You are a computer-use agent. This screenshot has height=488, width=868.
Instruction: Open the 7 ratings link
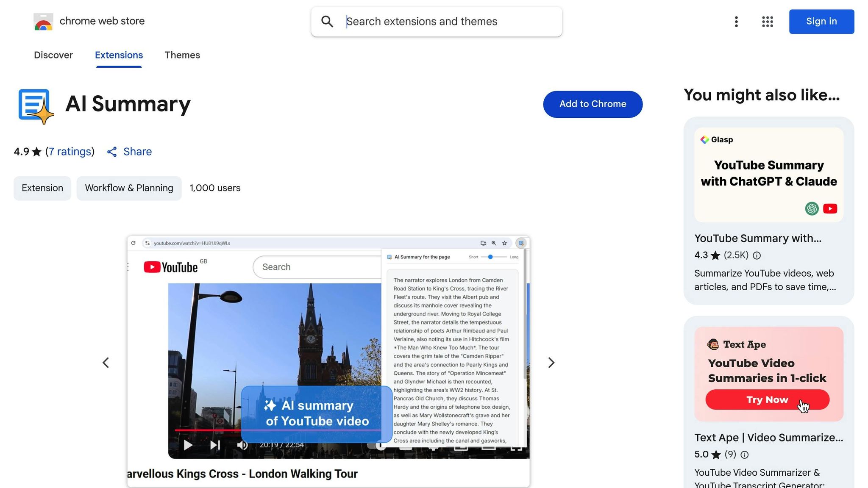[70, 152]
